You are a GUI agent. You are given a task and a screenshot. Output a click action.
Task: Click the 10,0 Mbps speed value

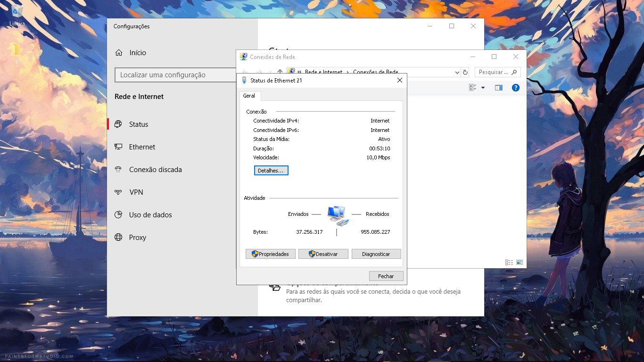[379, 157]
